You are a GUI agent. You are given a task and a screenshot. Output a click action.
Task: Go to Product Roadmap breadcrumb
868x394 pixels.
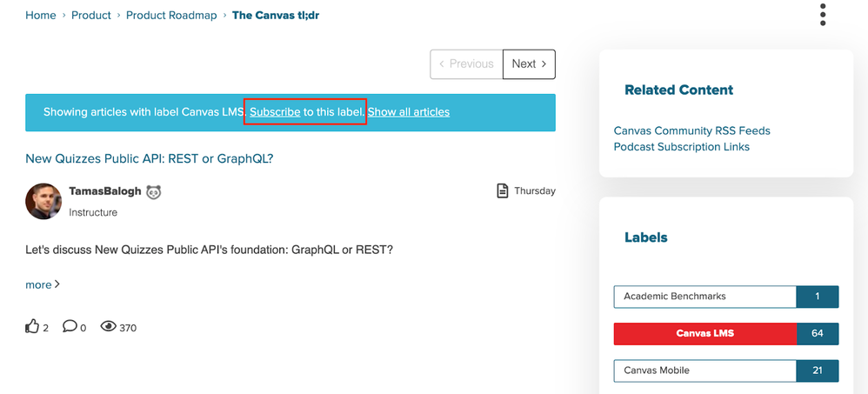click(171, 15)
